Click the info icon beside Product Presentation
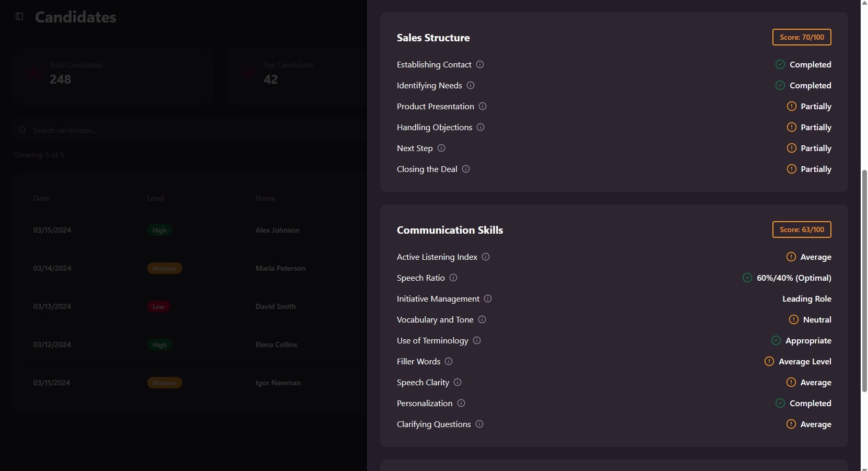868x471 pixels. (482, 106)
